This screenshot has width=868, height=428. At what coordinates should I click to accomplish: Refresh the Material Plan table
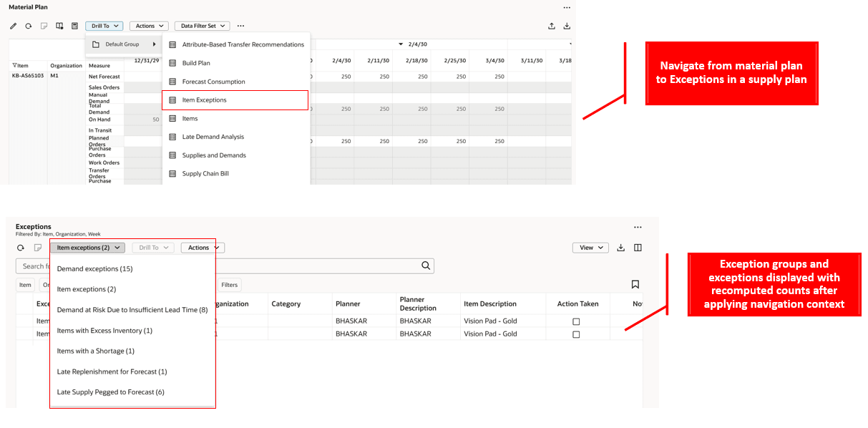(28, 26)
